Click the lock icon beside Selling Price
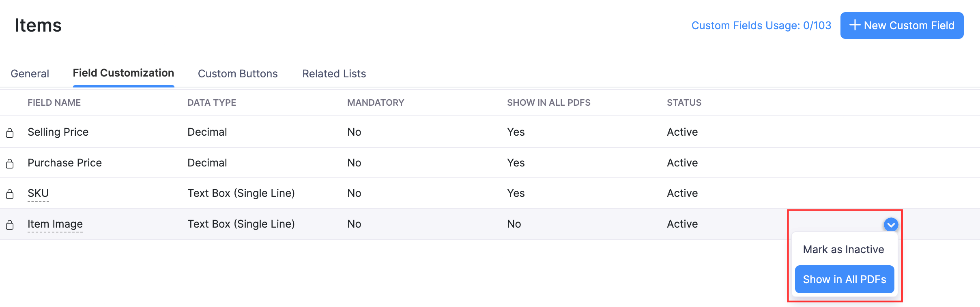This screenshot has width=980, height=307. 10,132
